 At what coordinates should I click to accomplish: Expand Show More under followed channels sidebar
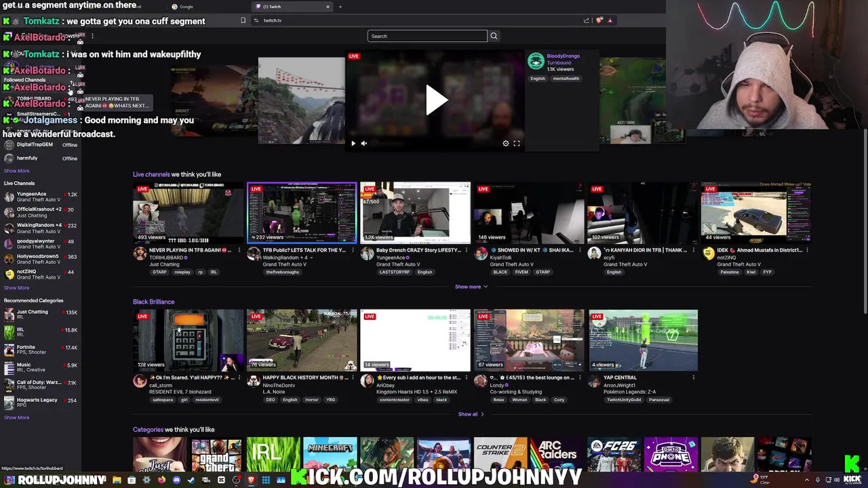coord(16,171)
